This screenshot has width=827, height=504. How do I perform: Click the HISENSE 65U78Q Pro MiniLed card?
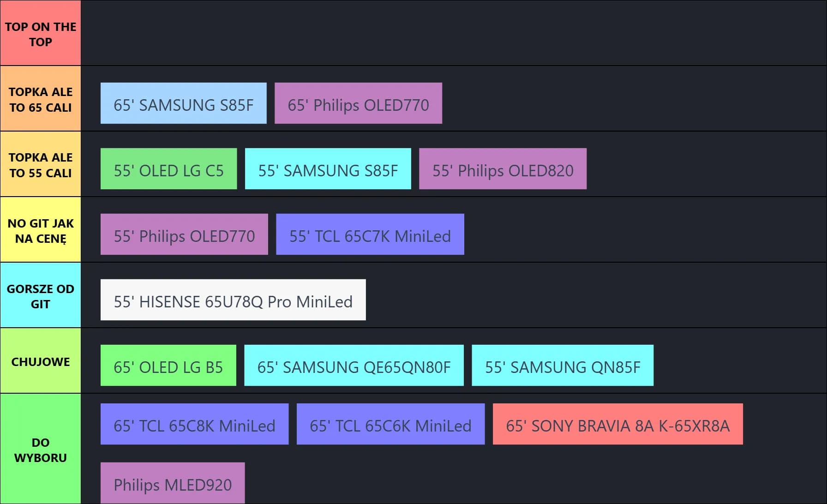[x=233, y=300]
